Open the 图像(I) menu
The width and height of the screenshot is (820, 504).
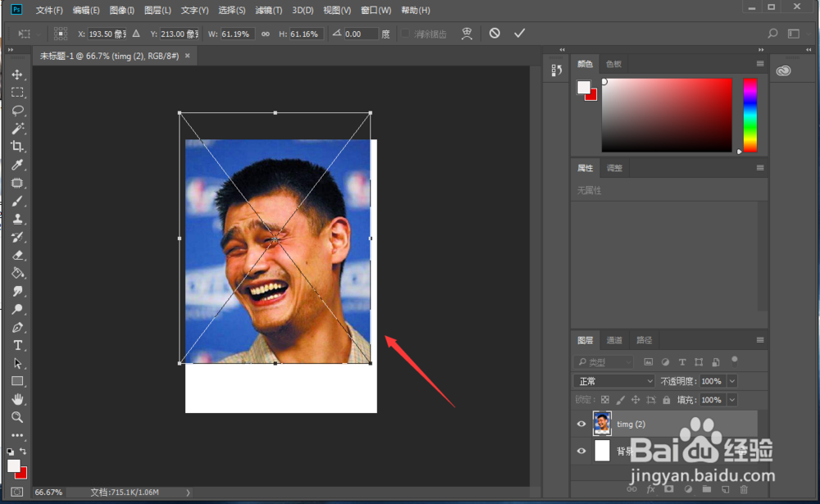click(x=122, y=10)
